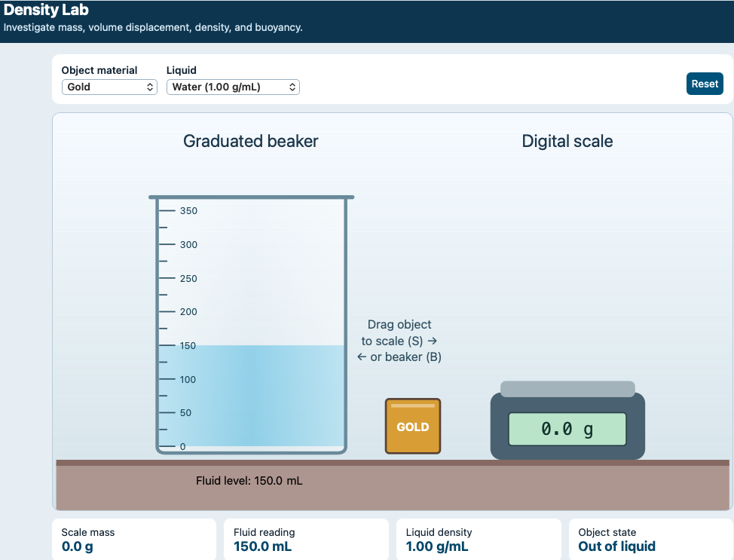Click the Liquid dropdown chevron arrows
Image resolution: width=734 pixels, height=560 pixels.
pos(292,87)
